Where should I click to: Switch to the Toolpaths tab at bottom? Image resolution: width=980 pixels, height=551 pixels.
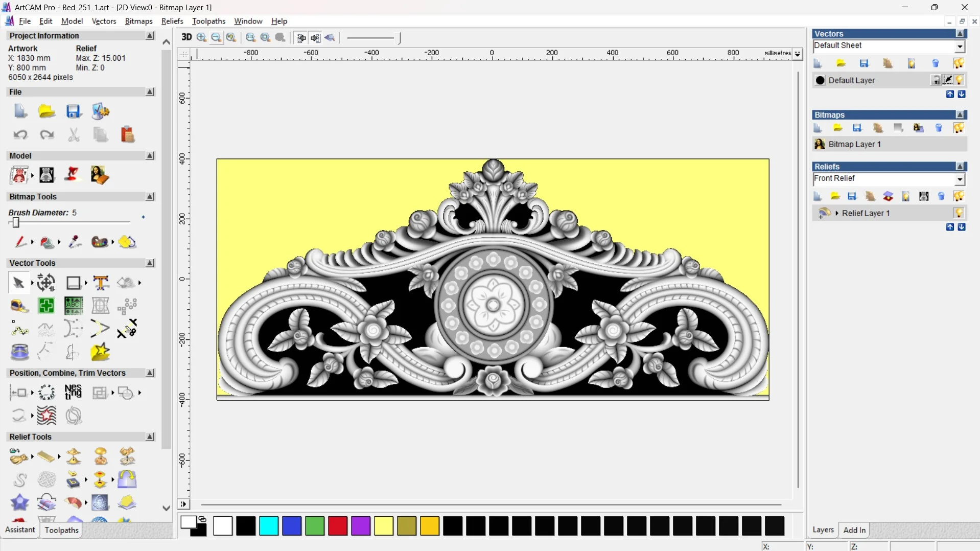(x=61, y=530)
